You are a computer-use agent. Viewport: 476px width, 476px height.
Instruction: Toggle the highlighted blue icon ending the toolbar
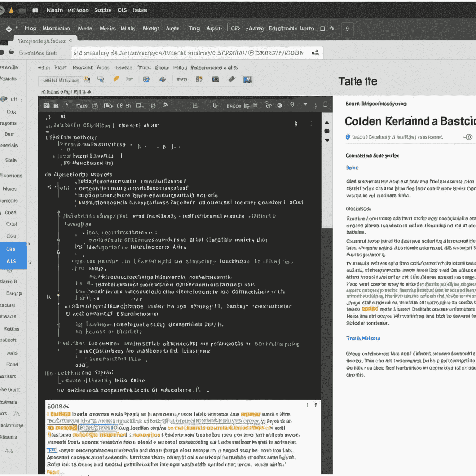[247, 80]
